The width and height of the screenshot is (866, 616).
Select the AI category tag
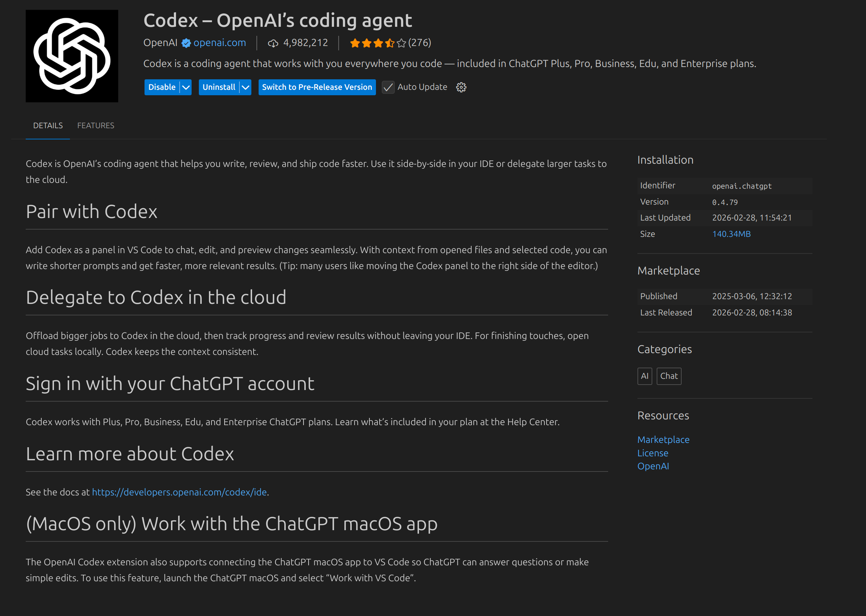tap(644, 376)
